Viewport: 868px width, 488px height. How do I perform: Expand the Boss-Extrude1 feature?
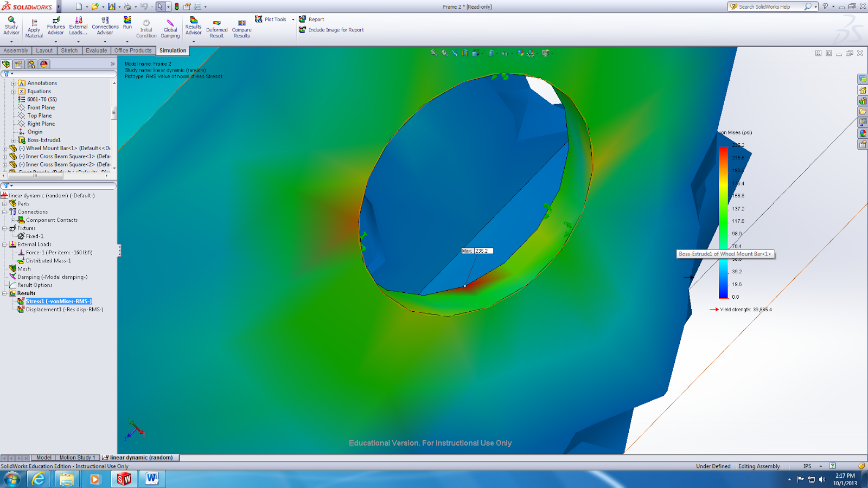(x=14, y=140)
